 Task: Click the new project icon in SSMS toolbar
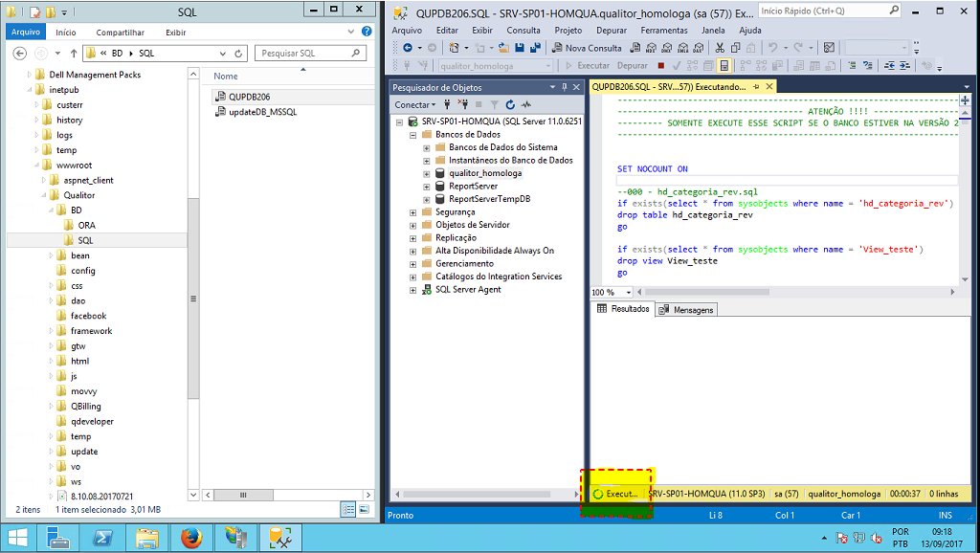(x=455, y=48)
